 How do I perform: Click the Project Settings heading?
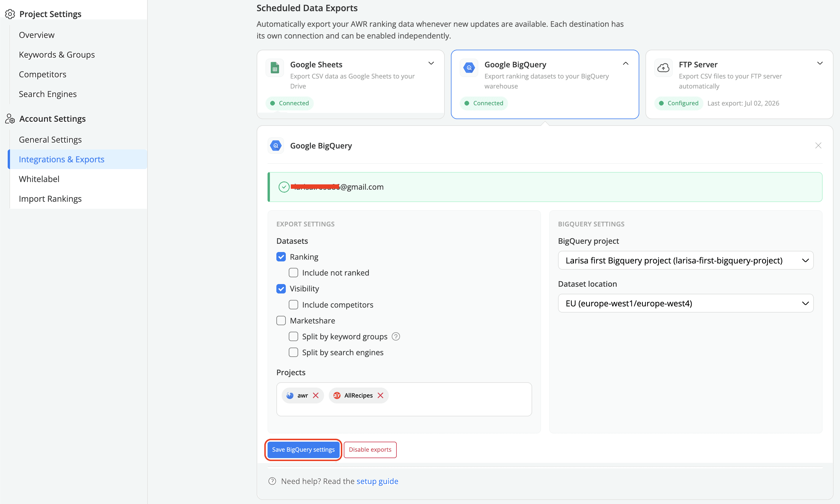click(50, 14)
